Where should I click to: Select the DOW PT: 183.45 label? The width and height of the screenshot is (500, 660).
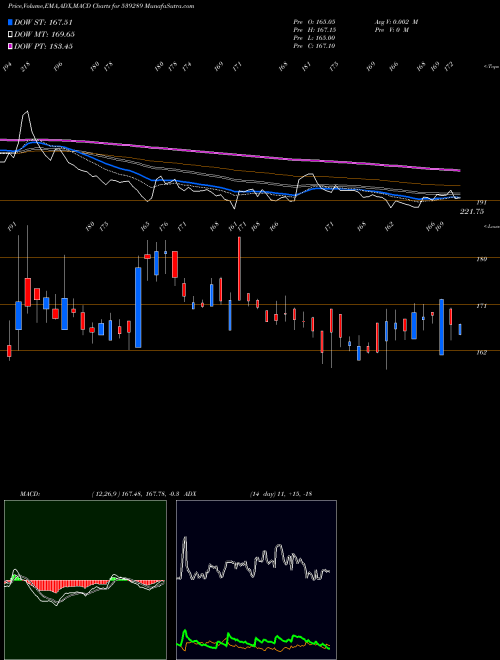[44, 46]
